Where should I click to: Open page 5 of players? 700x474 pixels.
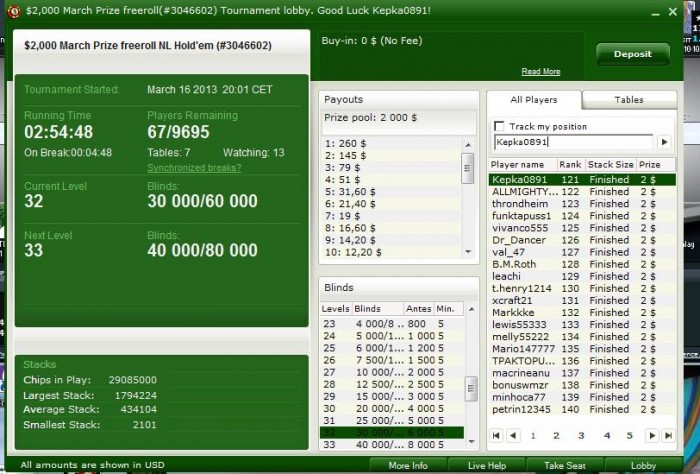(x=629, y=436)
